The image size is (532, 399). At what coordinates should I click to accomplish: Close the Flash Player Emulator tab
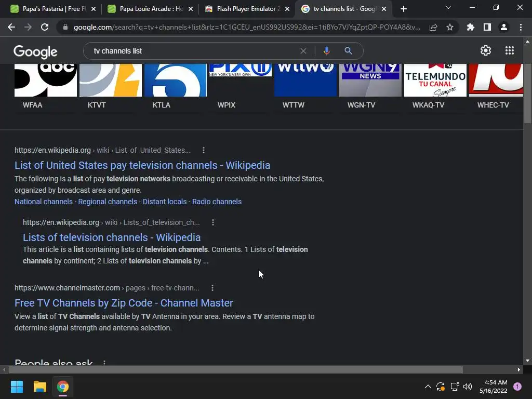tap(287, 9)
